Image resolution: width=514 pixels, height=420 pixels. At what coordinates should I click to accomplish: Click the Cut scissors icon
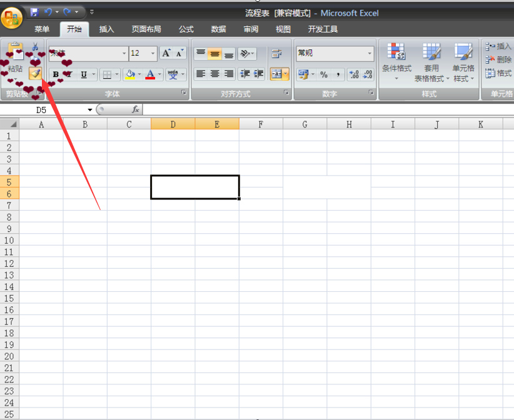click(x=35, y=46)
